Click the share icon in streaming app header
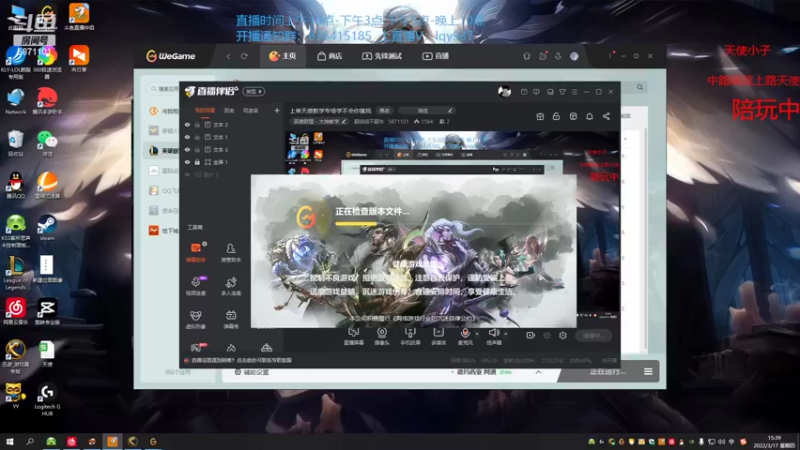 click(x=606, y=116)
